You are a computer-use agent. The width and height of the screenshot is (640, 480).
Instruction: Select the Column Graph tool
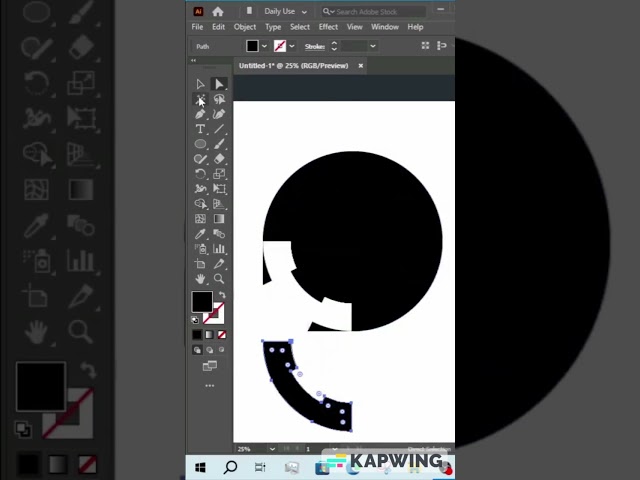click(219, 249)
